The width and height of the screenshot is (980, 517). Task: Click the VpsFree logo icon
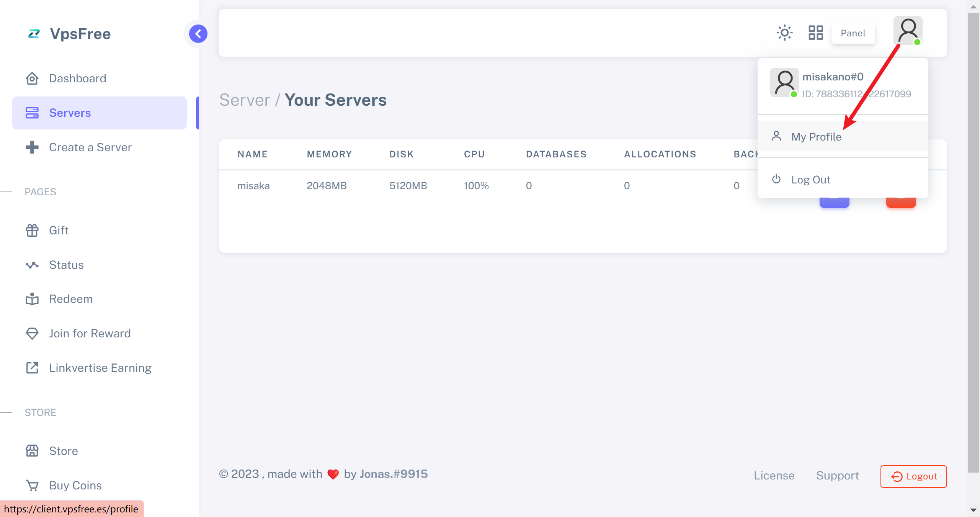[34, 34]
